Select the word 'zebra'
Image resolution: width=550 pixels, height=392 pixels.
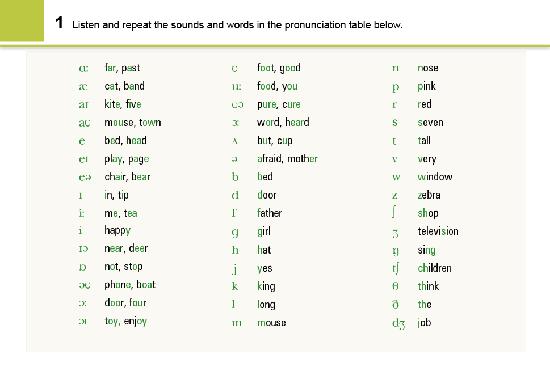(429, 195)
